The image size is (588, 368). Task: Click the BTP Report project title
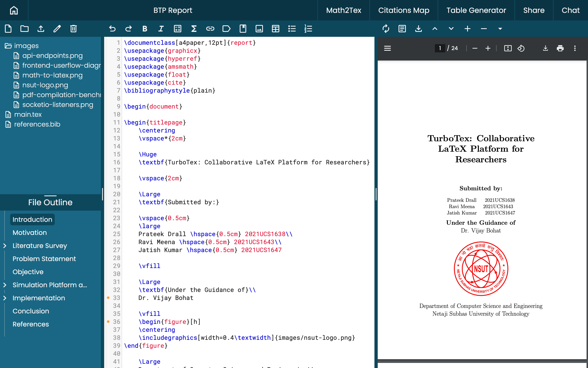173,10
